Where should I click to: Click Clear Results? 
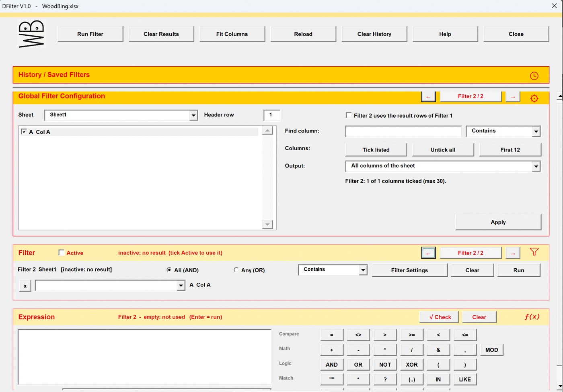click(161, 34)
